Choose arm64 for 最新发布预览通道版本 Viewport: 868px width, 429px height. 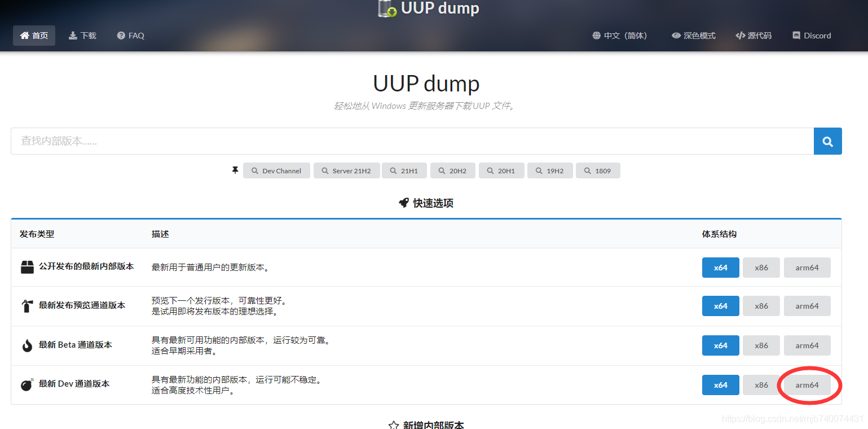[807, 306]
